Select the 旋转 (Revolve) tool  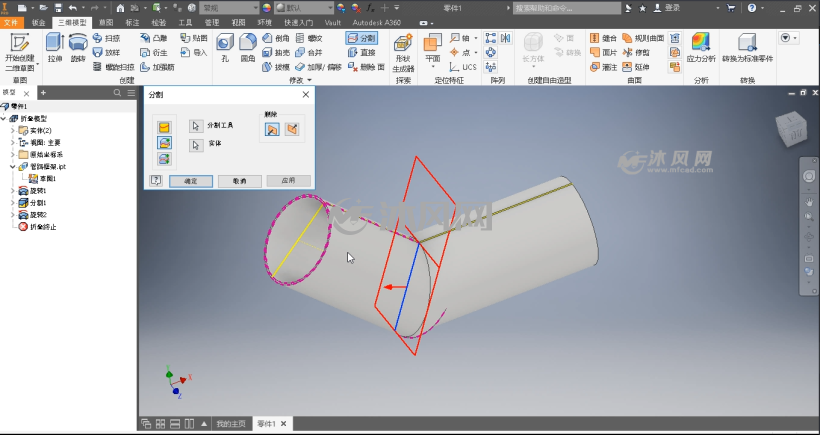[78, 47]
